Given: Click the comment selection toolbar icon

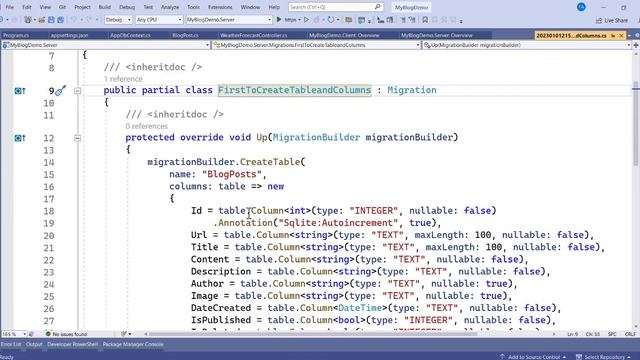Looking at the screenshot, I should (403, 20).
